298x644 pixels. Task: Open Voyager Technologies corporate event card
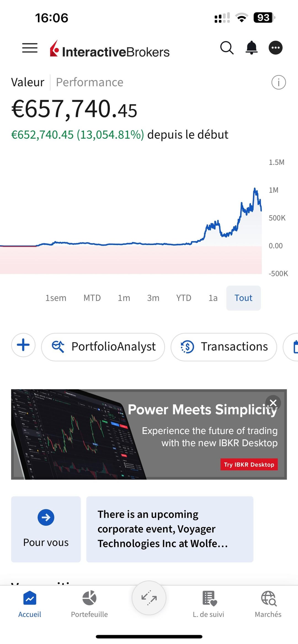point(170,529)
